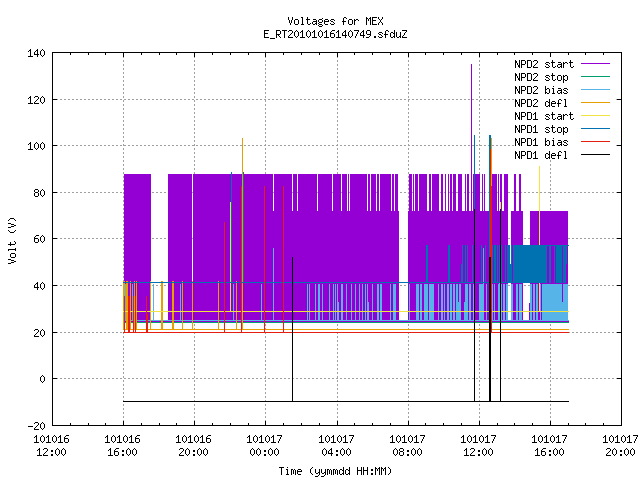Click the x-axis label 101017 08:00
Screen dimensions: 640x480
pos(407,445)
